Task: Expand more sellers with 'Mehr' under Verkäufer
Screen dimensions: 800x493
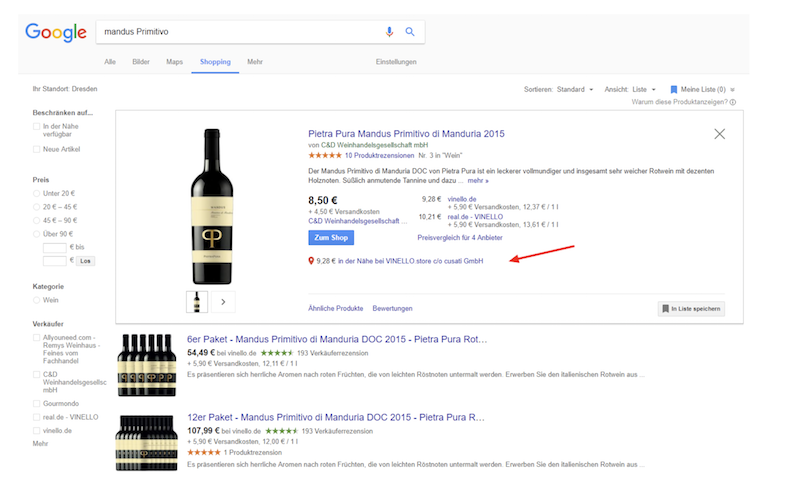Action: (40, 443)
